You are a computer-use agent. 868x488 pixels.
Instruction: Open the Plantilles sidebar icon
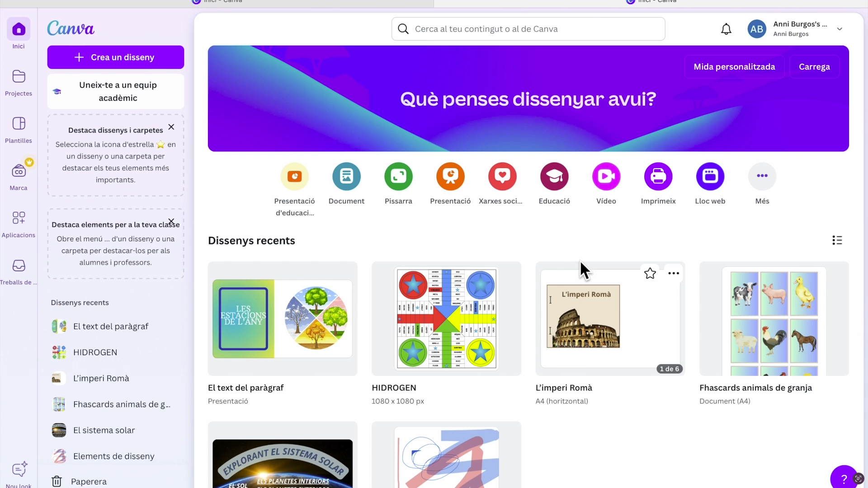[x=19, y=124]
